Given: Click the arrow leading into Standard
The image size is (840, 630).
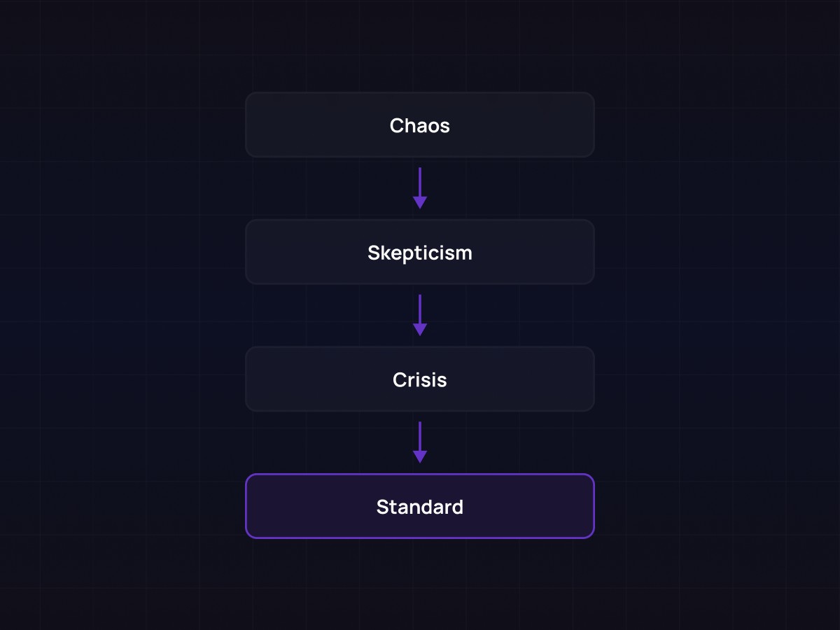Looking at the screenshot, I should [x=420, y=442].
